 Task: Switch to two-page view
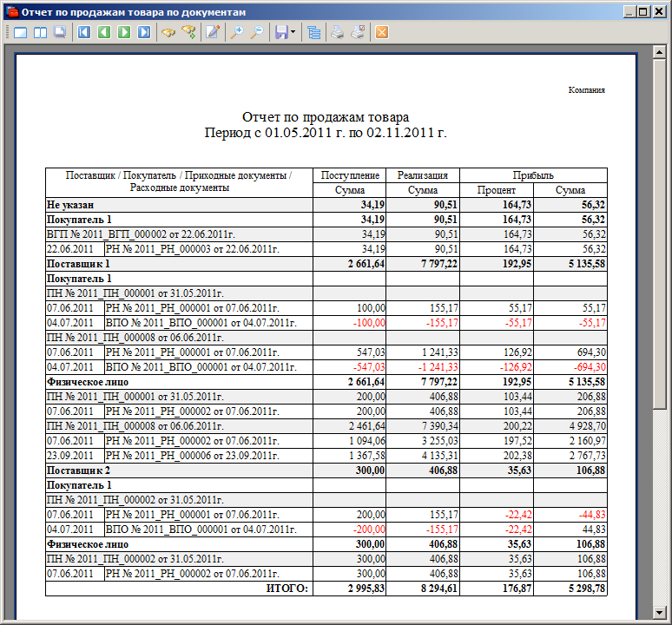(x=40, y=33)
